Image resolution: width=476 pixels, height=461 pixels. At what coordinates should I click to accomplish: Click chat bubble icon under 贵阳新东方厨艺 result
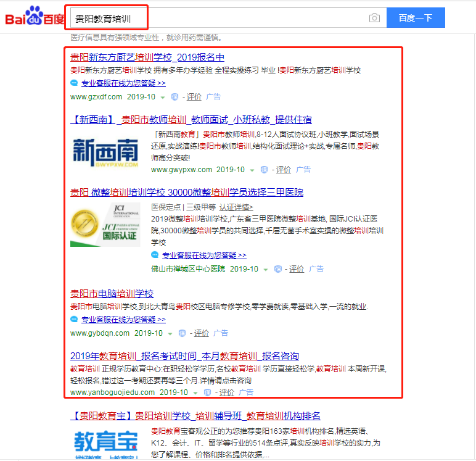point(74,83)
